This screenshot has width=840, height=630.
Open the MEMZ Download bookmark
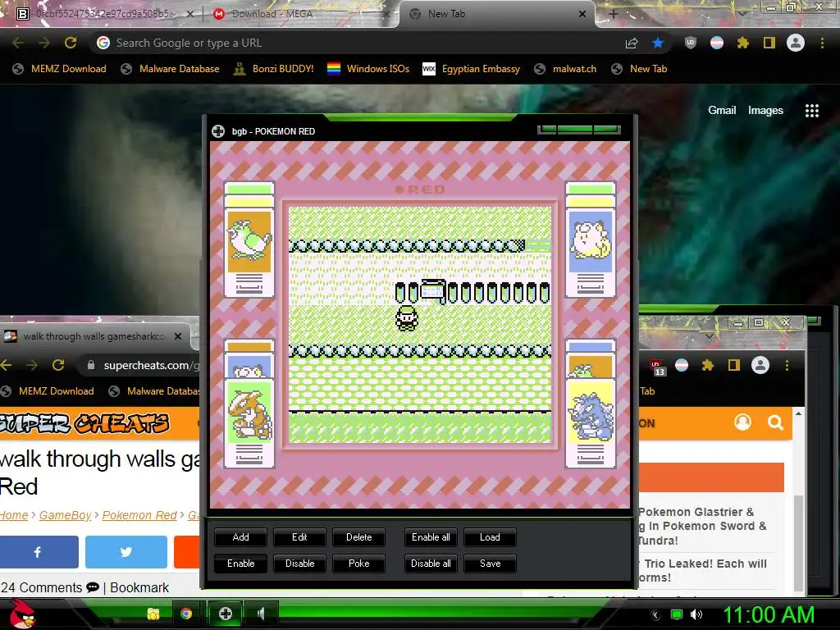[59, 69]
